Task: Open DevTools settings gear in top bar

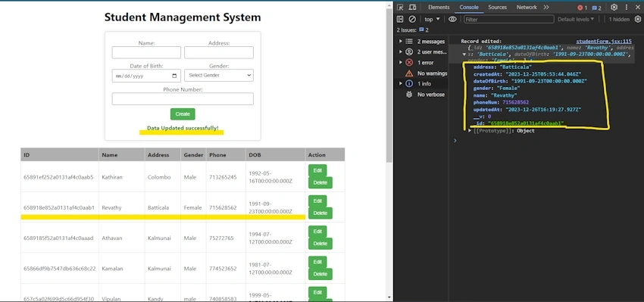Action: (614, 8)
